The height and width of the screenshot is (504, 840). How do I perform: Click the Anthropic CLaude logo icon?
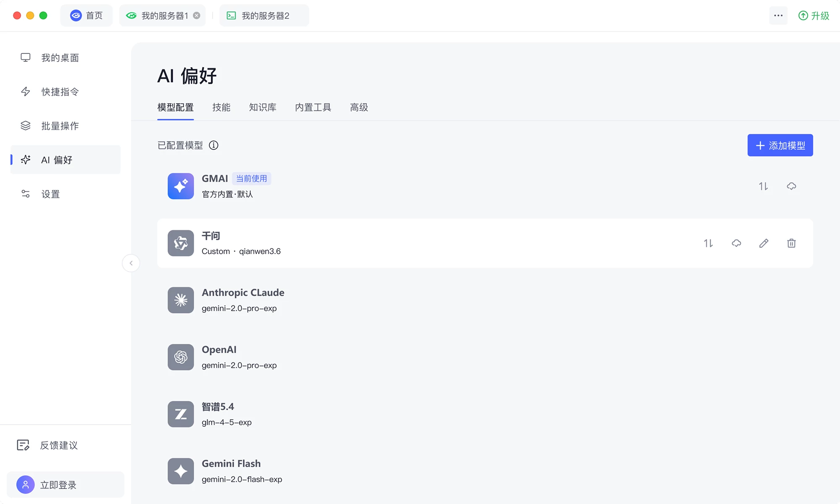pyautogui.click(x=181, y=300)
